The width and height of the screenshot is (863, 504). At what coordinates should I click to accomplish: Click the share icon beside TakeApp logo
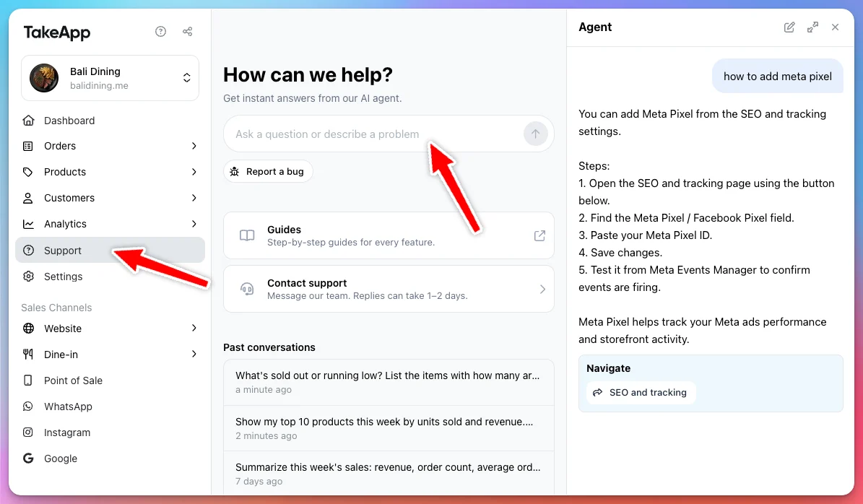(x=188, y=31)
